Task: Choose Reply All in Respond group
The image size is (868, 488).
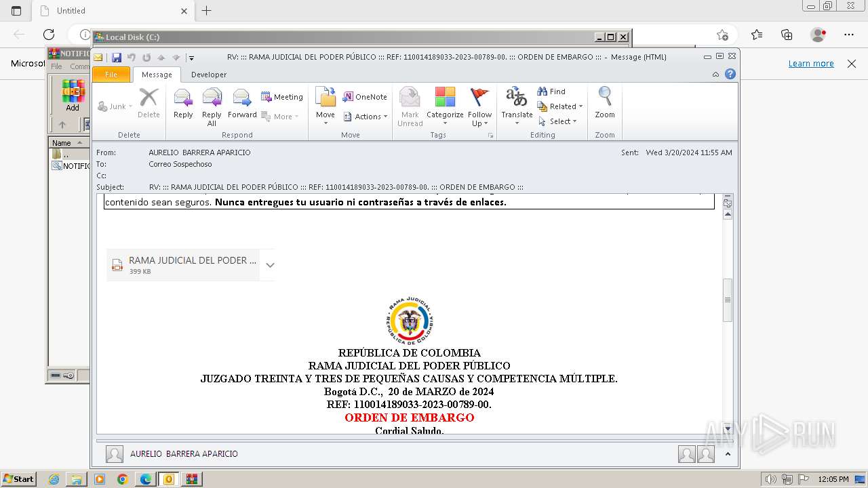Action: pos(212,107)
